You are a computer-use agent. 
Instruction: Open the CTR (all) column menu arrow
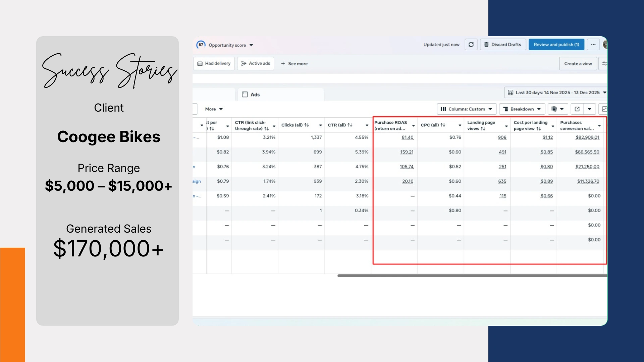[x=367, y=126]
